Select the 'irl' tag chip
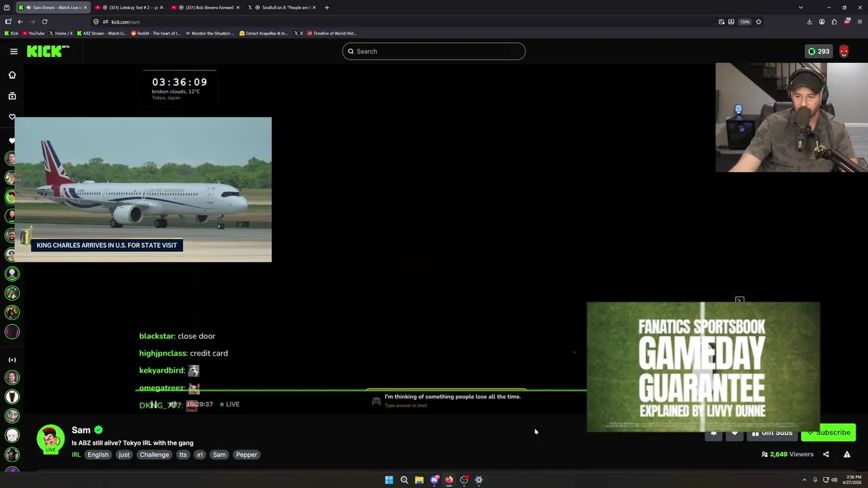 click(x=199, y=455)
